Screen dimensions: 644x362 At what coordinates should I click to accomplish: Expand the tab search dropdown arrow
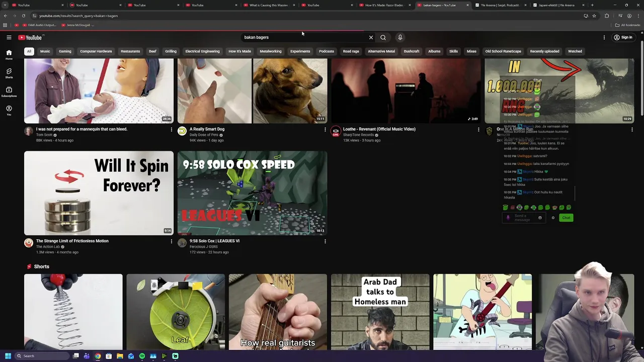5,5
